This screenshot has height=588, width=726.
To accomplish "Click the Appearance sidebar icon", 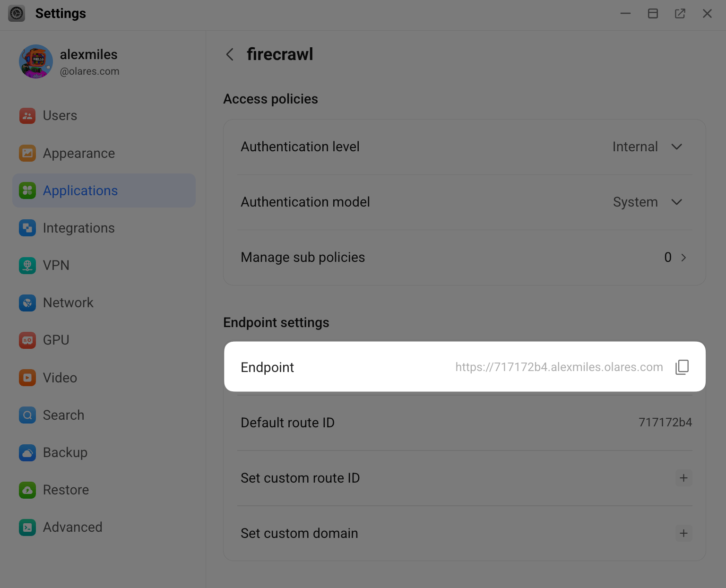I will coord(27,153).
